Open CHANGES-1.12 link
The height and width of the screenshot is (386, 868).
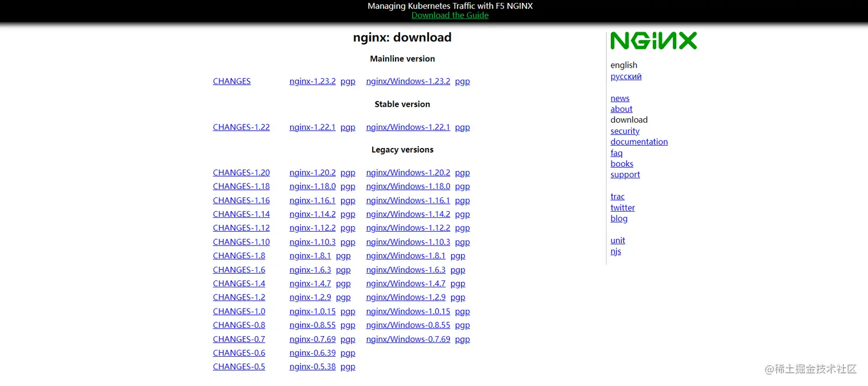pyautogui.click(x=241, y=228)
